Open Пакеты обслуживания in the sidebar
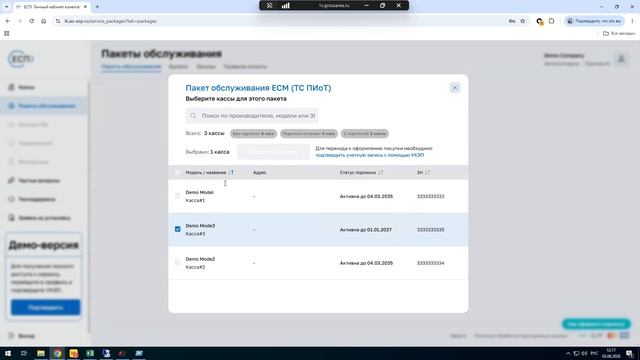This screenshot has width=640, height=360. point(44,106)
